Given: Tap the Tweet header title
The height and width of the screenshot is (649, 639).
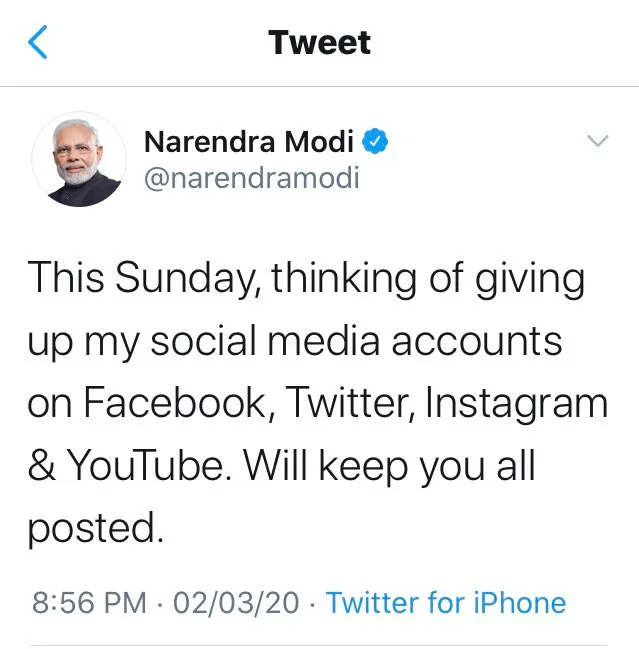Looking at the screenshot, I should click(319, 42).
